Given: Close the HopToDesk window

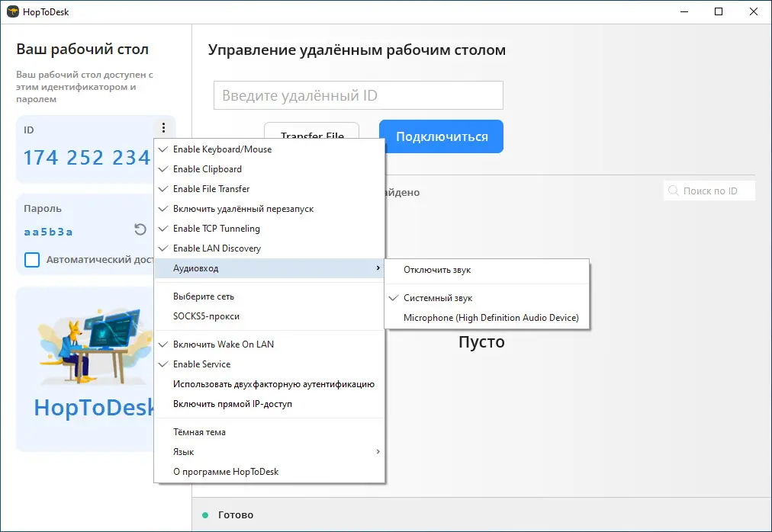Looking at the screenshot, I should coord(754,11).
